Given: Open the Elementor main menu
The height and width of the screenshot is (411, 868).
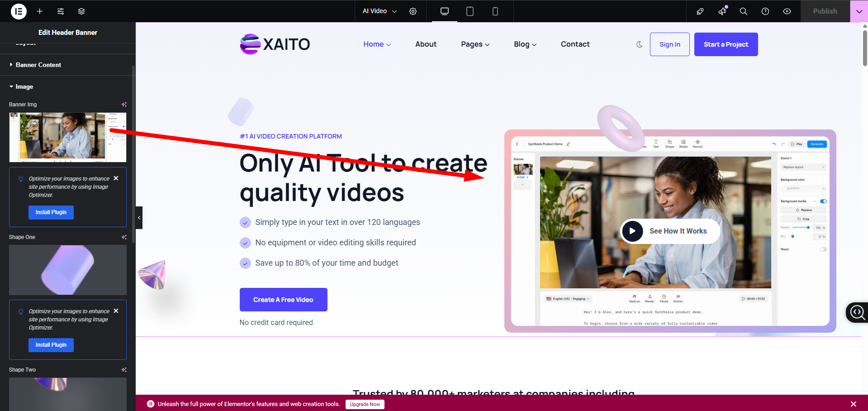Looking at the screenshot, I should pyautogui.click(x=19, y=11).
